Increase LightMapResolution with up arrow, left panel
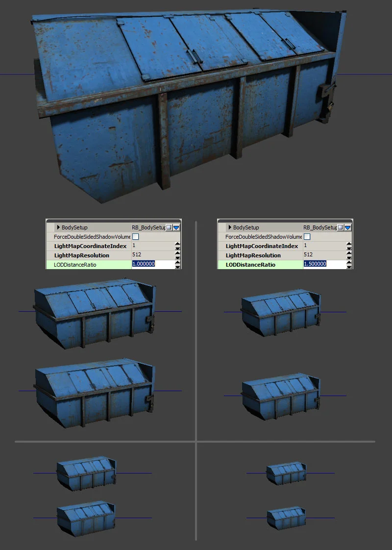392x550 pixels. pyautogui.click(x=177, y=253)
